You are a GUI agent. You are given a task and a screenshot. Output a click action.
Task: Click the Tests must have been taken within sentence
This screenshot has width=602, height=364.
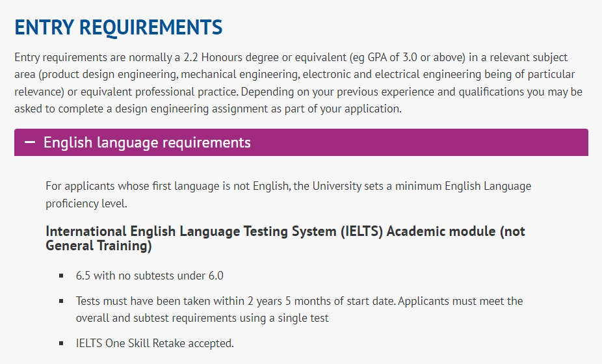[300, 309]
